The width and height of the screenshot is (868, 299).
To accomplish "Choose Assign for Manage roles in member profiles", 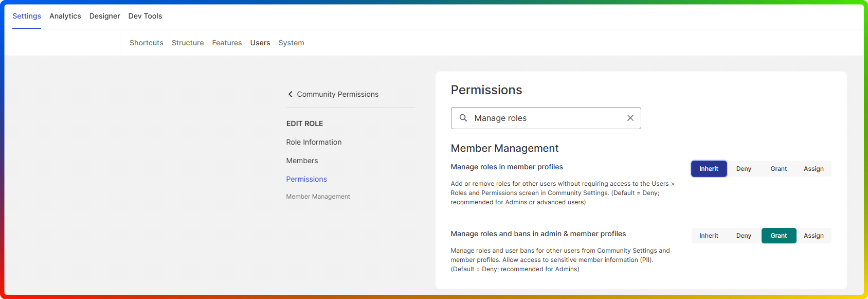I will pyautogui.click(x=813, y=169).
